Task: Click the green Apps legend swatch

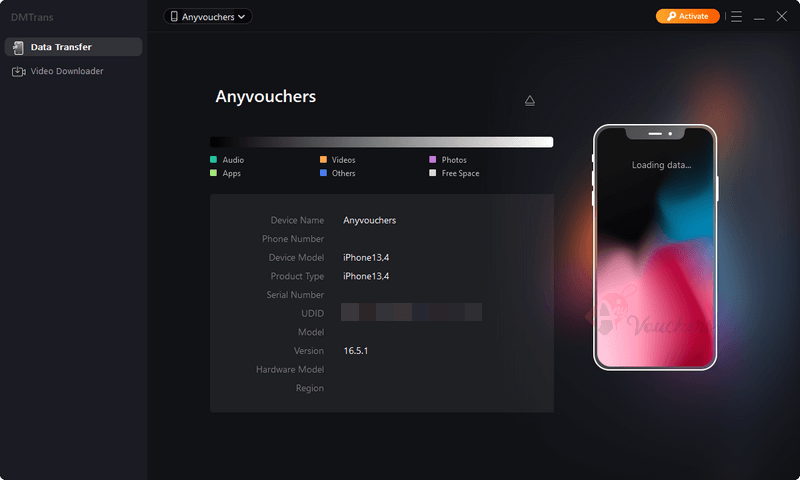Action: tap(214, 173)
